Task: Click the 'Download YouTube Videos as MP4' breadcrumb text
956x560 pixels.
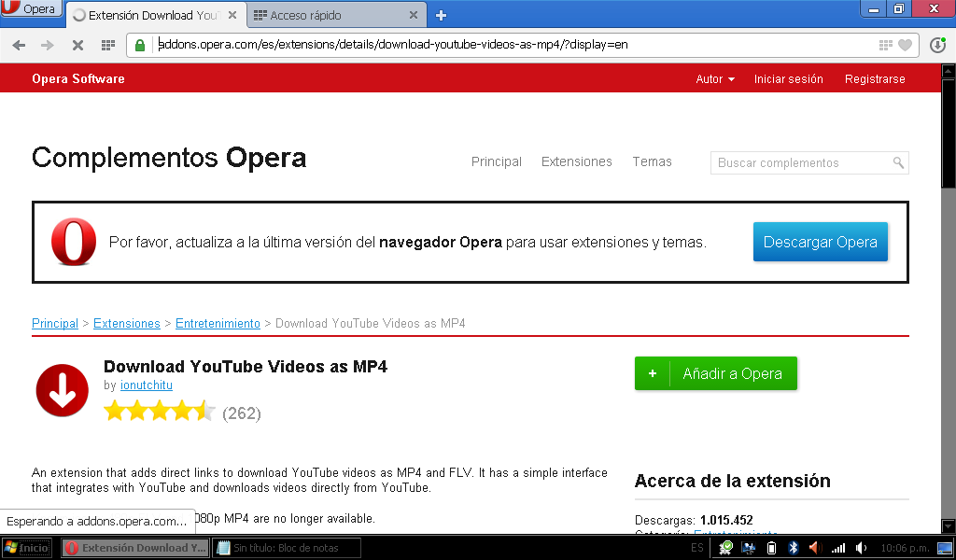Action: [370, 324]
